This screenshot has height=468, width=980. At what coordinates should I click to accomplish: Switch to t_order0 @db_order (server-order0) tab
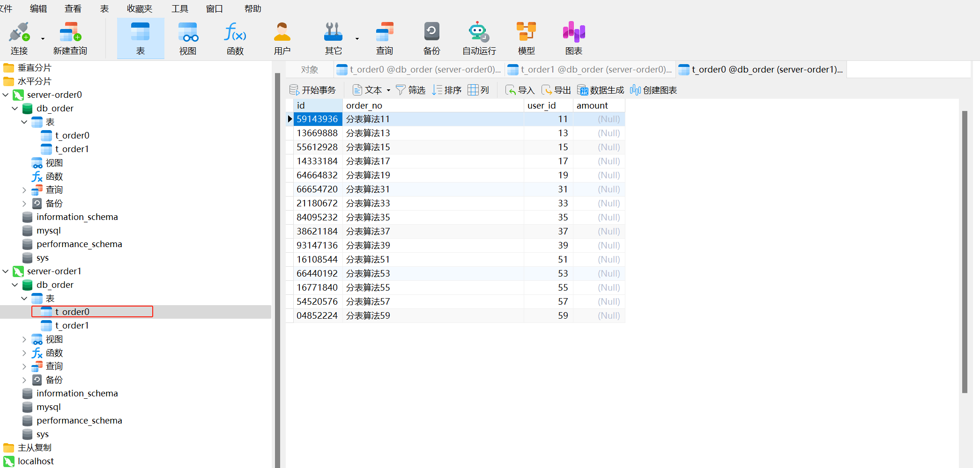pyautogui.click(x=419, y=70)
